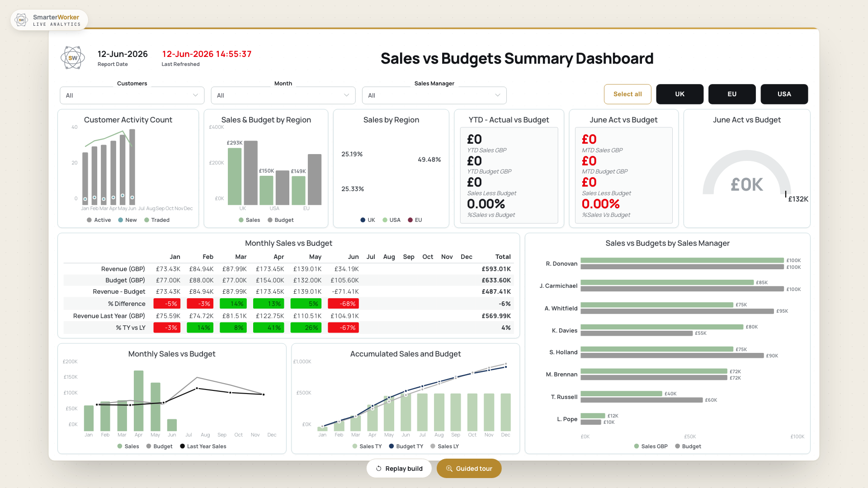Toggle USA legend in Sales by Region

click(x=392, y=220)
